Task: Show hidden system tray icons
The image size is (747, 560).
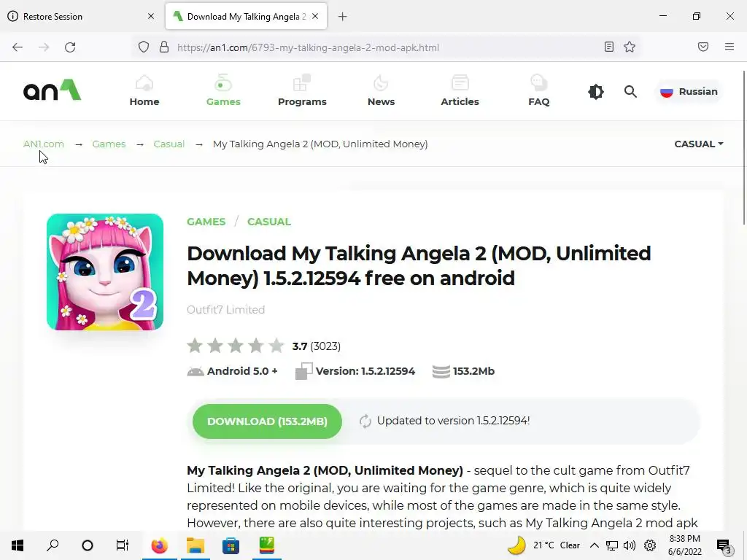Action: pyautogui.click(x=594, y=545)
